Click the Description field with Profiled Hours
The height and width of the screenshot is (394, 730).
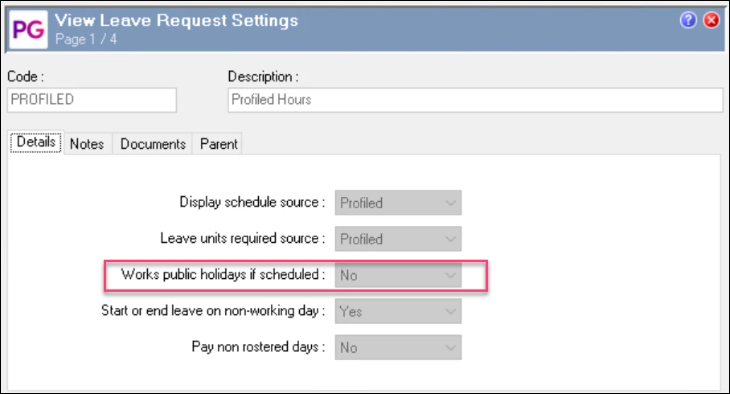point(475,100)
